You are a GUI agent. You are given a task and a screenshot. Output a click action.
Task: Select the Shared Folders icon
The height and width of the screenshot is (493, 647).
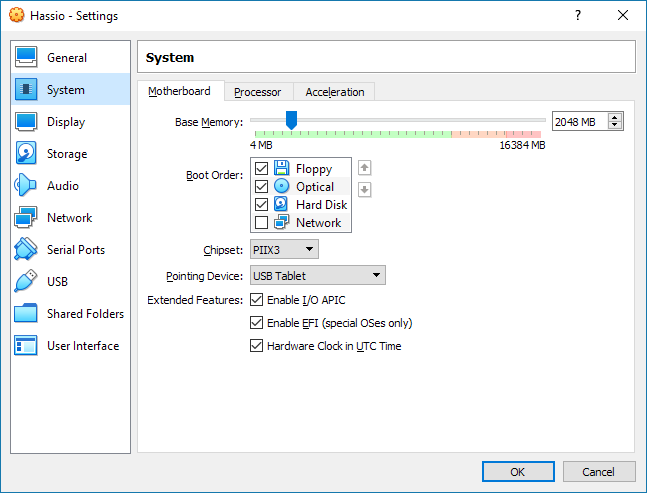click(26, 314)
